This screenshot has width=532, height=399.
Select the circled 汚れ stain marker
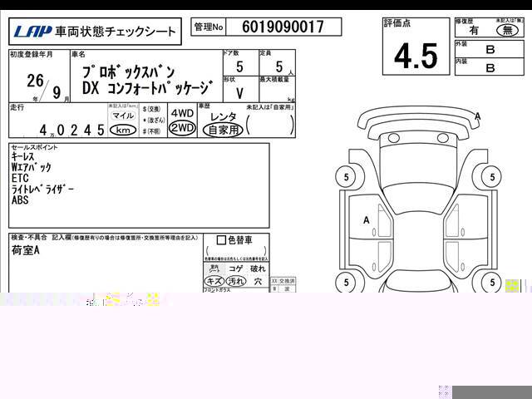[235, 282]
